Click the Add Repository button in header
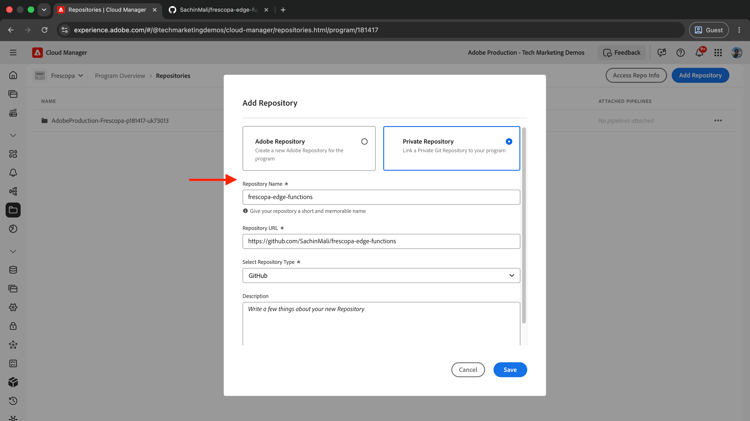750x421 pixels. pos(700,75)
